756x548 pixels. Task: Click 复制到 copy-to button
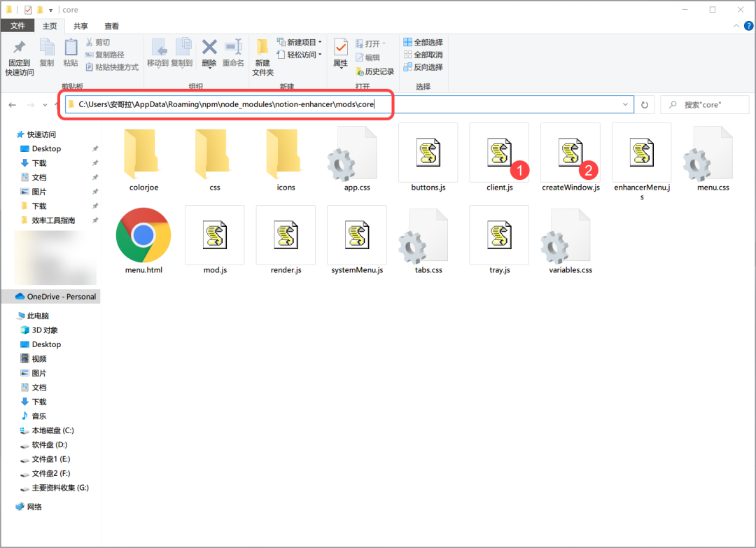(182, 52)
